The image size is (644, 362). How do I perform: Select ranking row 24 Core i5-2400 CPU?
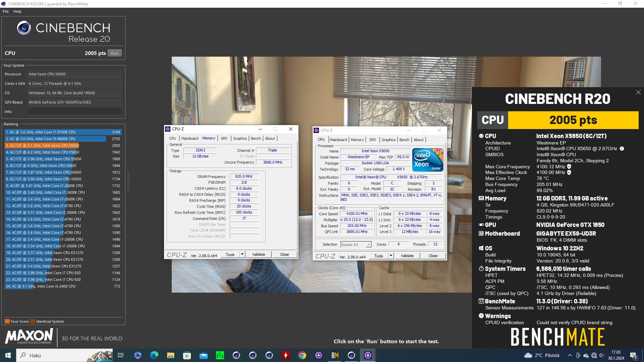63,286
